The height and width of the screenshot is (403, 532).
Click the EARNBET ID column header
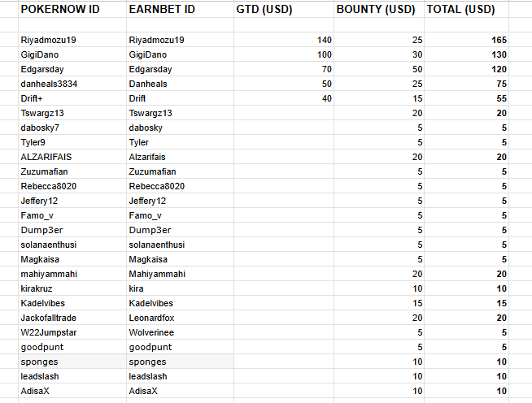(x=179, y=11)
